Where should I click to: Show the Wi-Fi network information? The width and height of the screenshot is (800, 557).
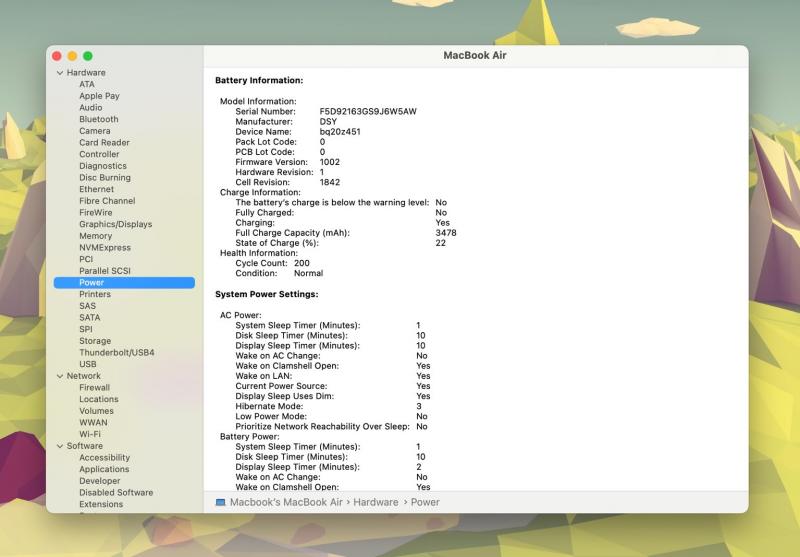[90, 434]
